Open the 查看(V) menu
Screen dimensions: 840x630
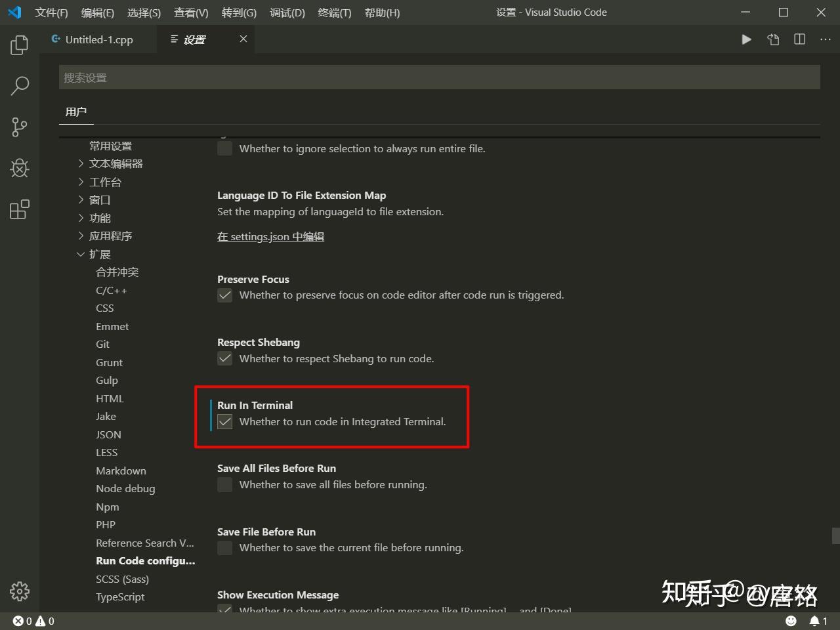click(x=191, y=12)
